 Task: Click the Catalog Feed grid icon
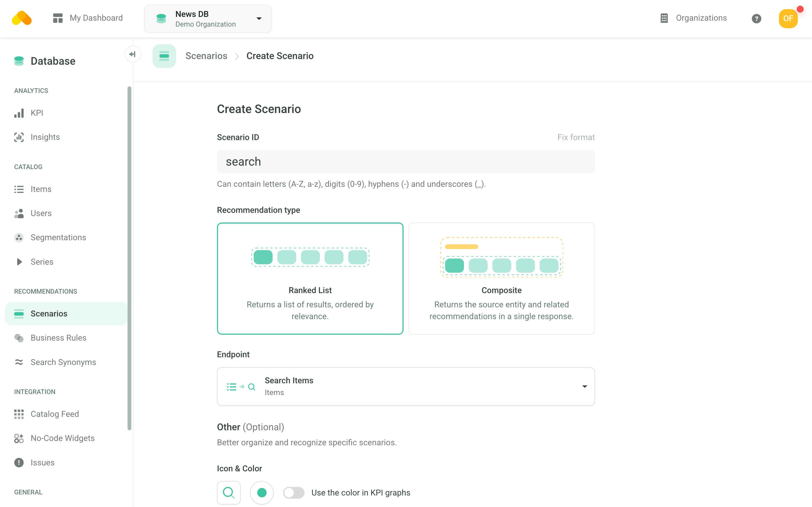19,414
